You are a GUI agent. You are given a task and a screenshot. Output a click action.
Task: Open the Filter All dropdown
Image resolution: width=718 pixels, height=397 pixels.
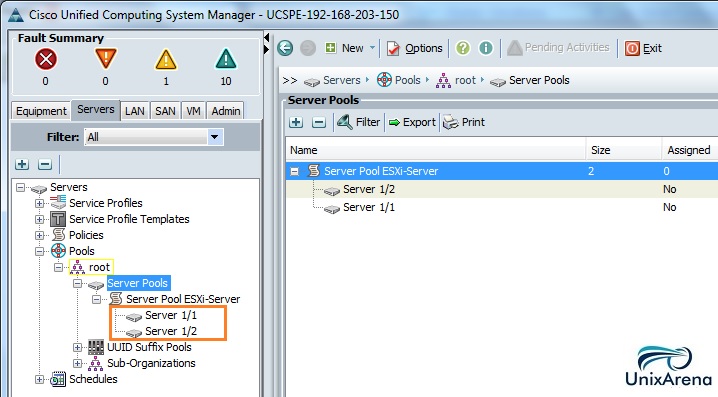[214, 137]
